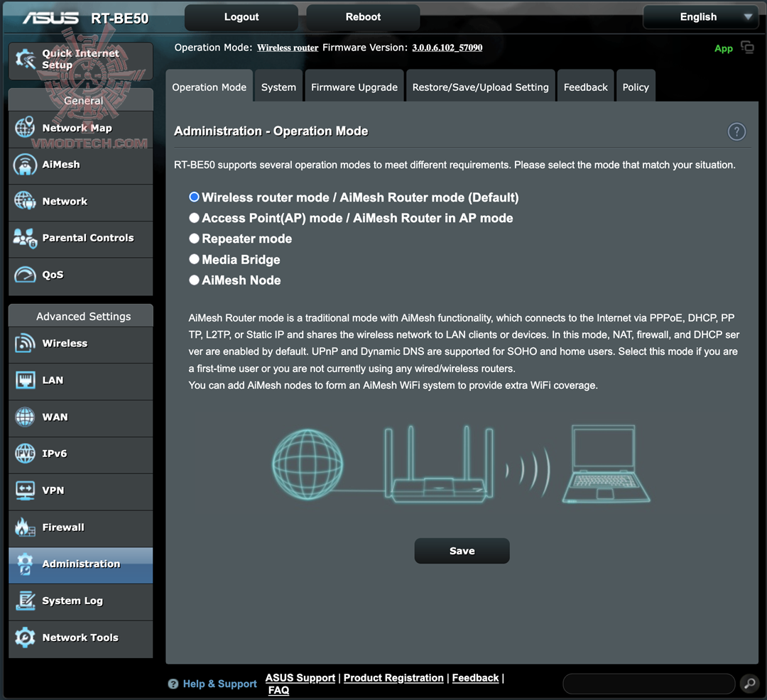Select Repeater mode radio button
767x700 pixels.
pyautogui.click(x=194, y=239)
